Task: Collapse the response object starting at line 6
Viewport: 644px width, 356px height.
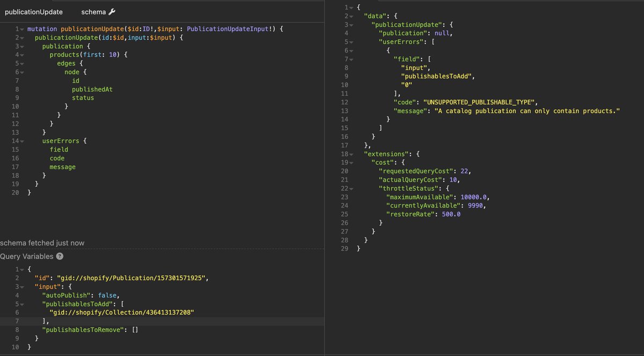Action: pyautogui.click(x=352, y=50)
